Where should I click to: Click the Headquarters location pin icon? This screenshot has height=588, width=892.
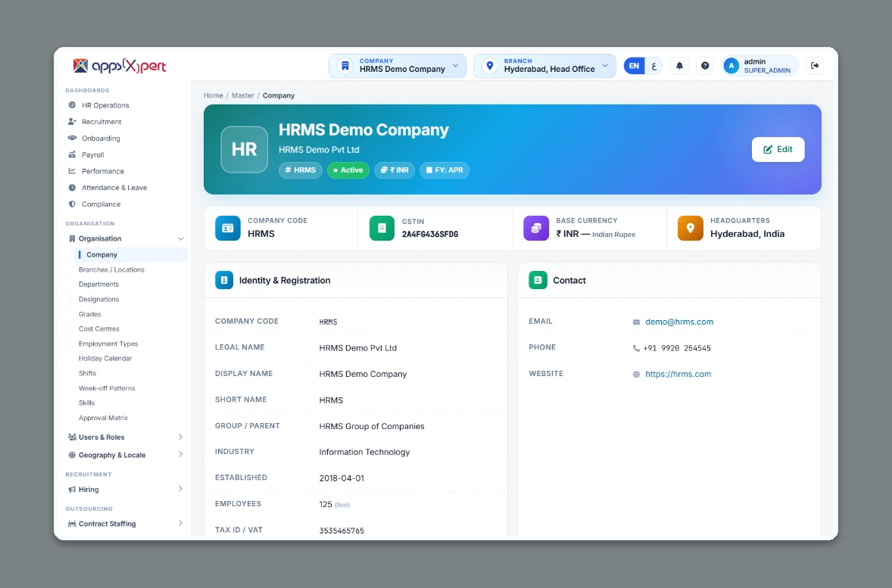coord(690,228)
